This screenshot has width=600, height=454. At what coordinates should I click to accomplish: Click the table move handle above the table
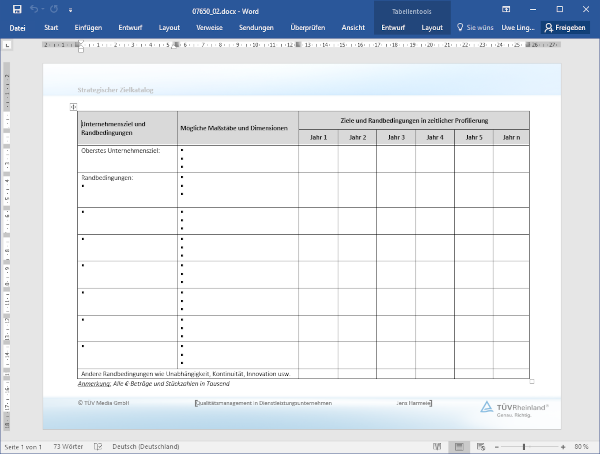click(74, 106)
